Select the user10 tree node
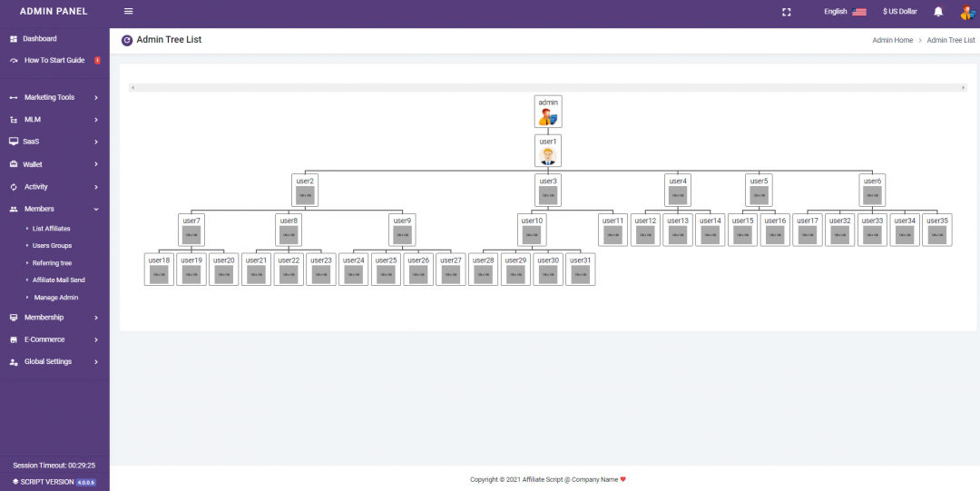This screenshot has width=980, height=491. [x=532, y=230]
